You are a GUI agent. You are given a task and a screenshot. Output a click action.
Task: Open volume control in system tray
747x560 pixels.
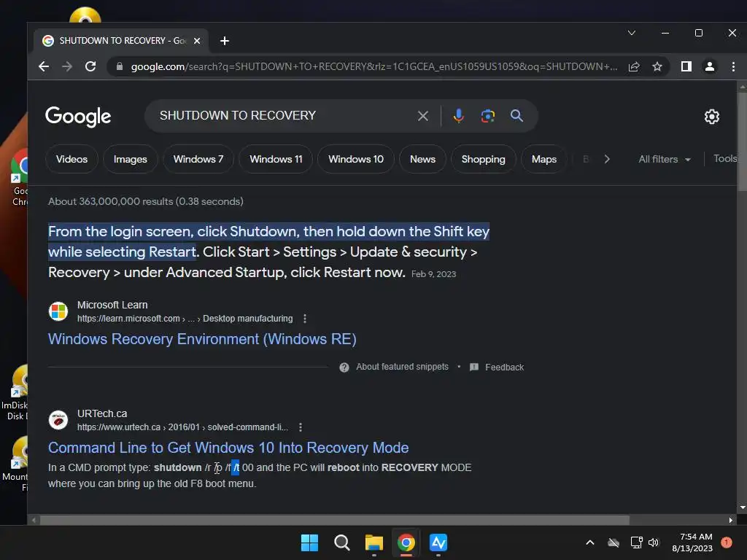653,542
